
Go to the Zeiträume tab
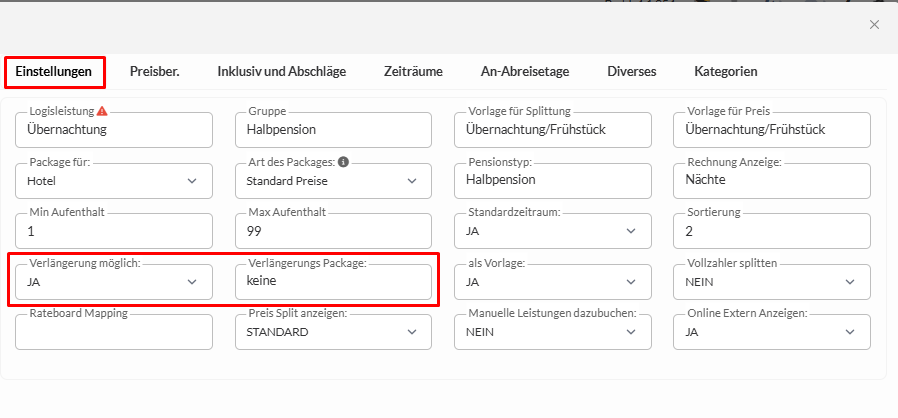click(413, 71)
